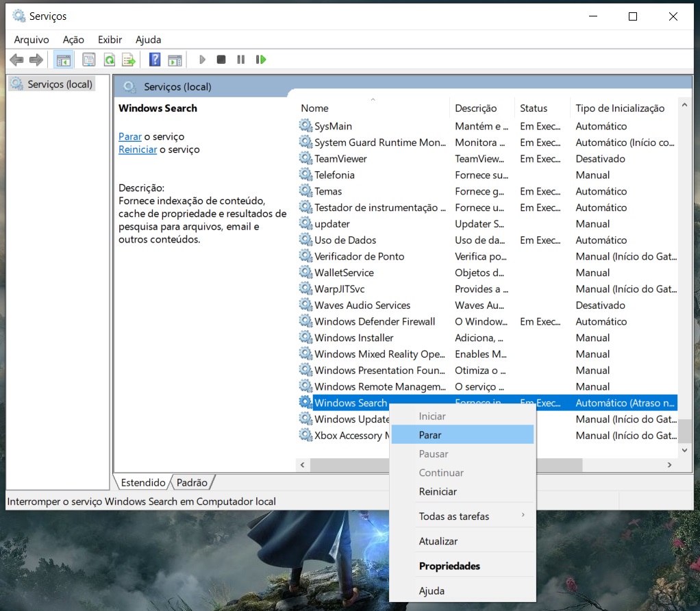700x611 pixels.
Task: Select Waves Audio Services row
Action: pyautogui.click(x=488, y=305)
